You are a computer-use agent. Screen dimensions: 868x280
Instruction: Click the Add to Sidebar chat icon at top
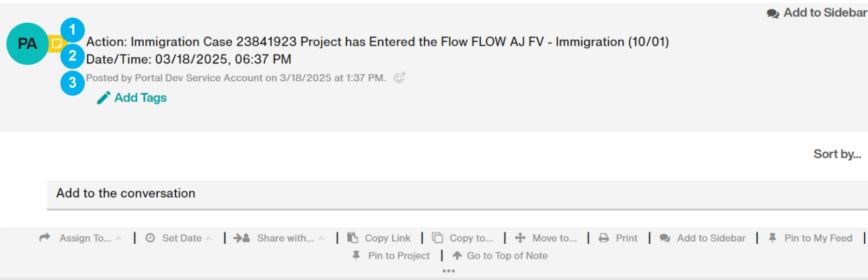(773, 14)
